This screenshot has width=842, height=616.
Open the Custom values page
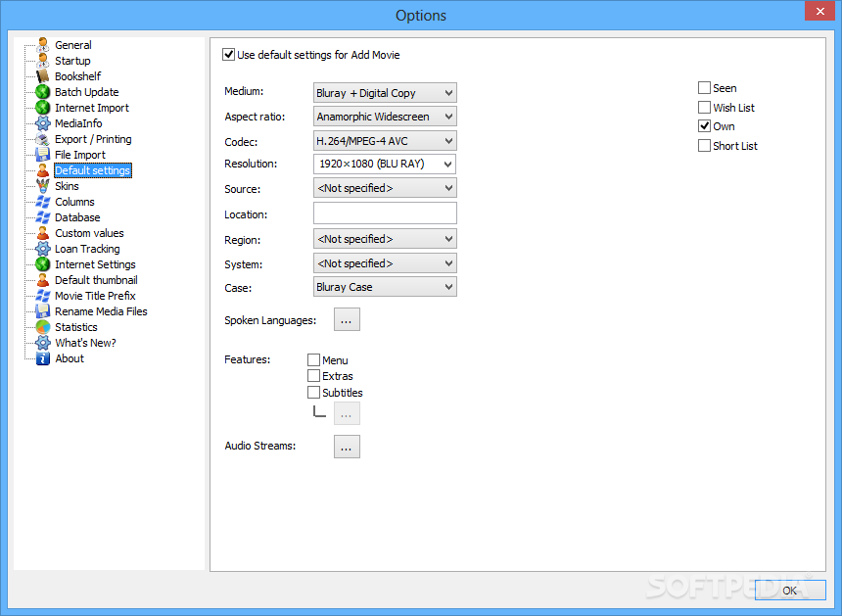pos(89,233)
